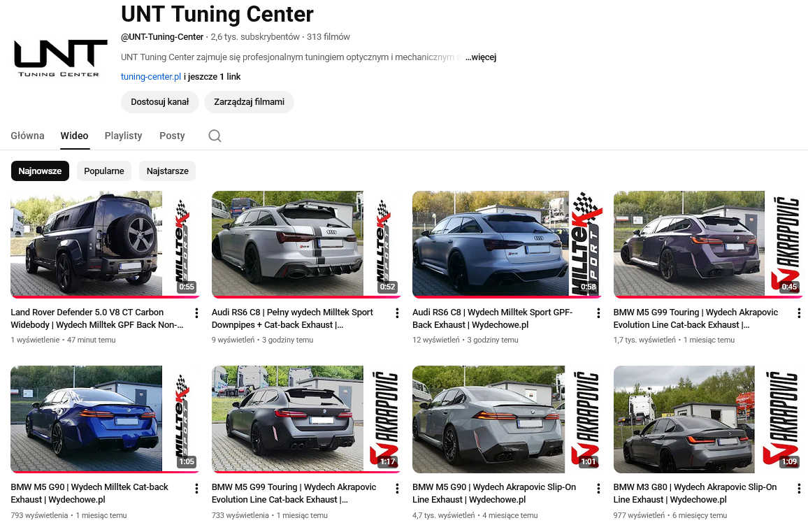Click the channel search magnifier icon
Screen dimensions: 808x532
[215, 136]
